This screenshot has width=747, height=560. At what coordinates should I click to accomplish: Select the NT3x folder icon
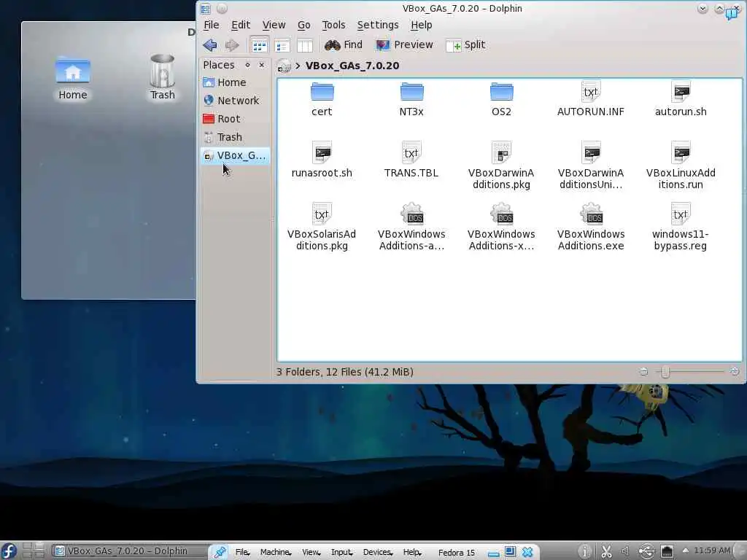411,91
